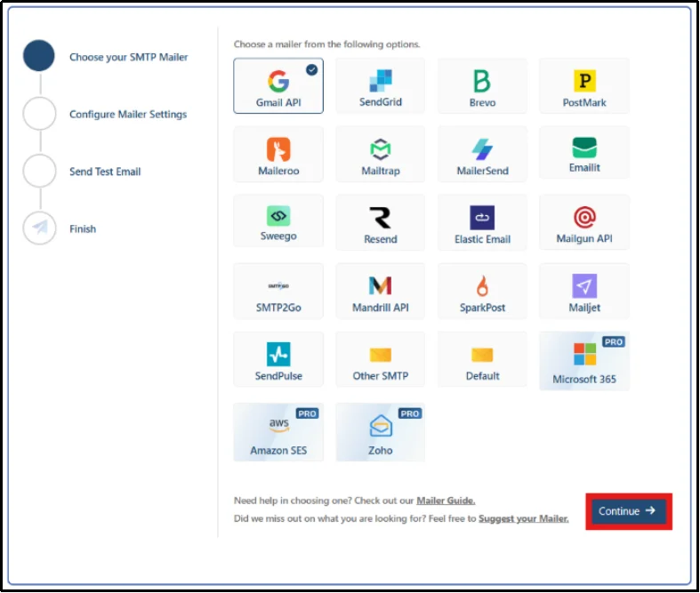Screen dimensions: 700x593
Task: Go to Choose your SMTP Mailer step
Action: [129, 57]
